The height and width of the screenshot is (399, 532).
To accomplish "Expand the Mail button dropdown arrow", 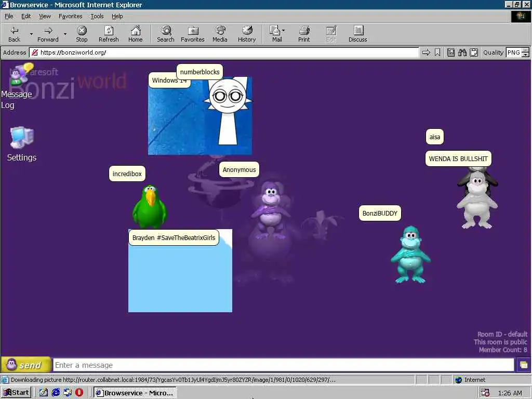I will 284,31.
